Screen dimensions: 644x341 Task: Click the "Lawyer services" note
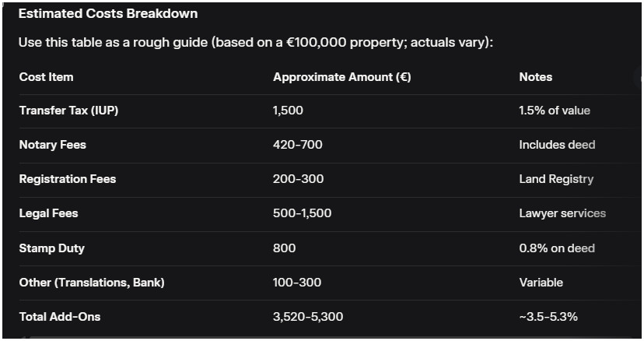pos(562,213)
